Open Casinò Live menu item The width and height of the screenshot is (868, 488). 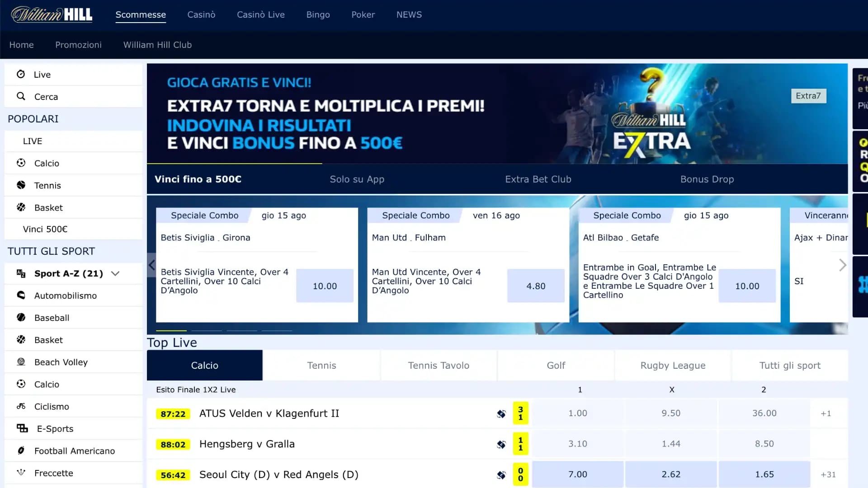click(x=260, y=14)
